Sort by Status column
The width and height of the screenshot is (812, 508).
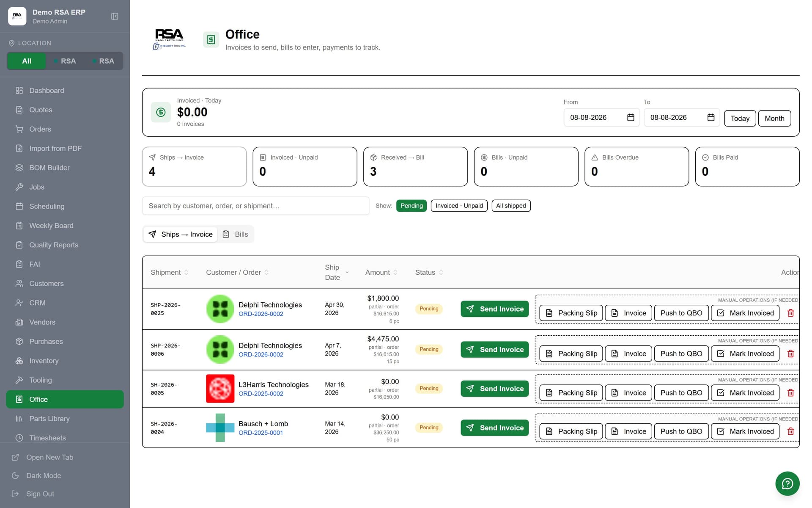pos(429,272)
